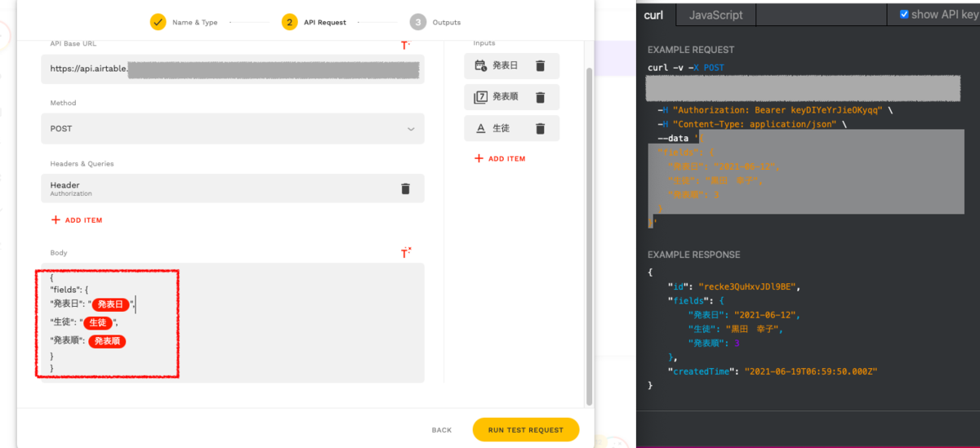Click the Content-Type header line in curl
Image resolution: width=980 pixels, height=448 pixels.
pyautogui.click(x=751, y=125)
